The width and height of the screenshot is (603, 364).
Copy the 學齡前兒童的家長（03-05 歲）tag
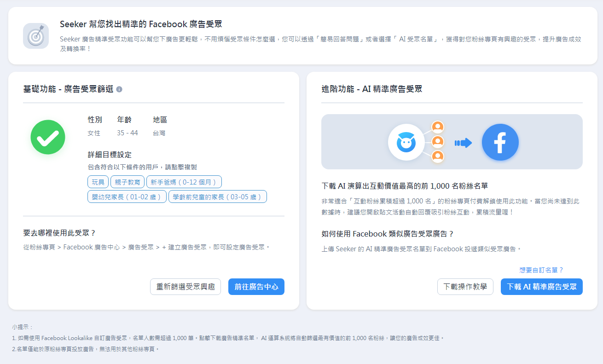click(x=217, y=196)
